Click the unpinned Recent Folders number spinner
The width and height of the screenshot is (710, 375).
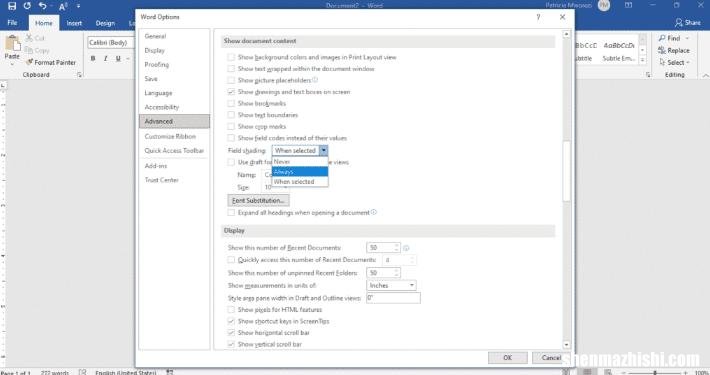(383, 273)
